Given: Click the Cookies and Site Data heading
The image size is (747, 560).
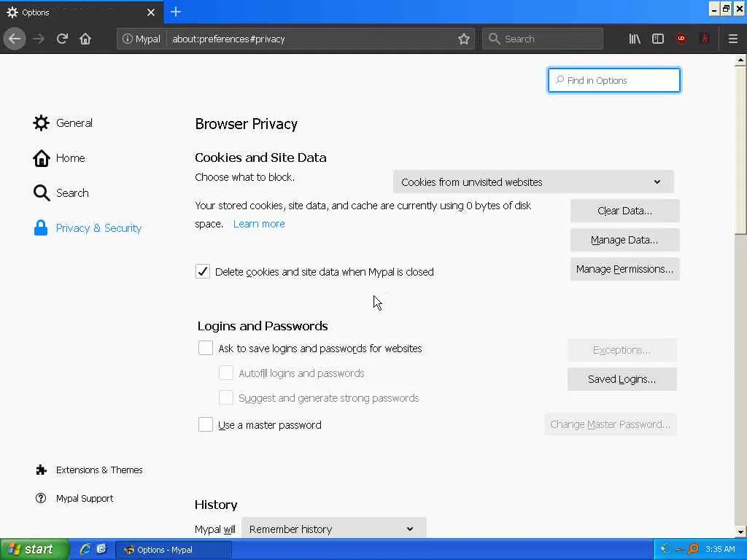Looking at the screenshot, I should click(x=260, y=157).
